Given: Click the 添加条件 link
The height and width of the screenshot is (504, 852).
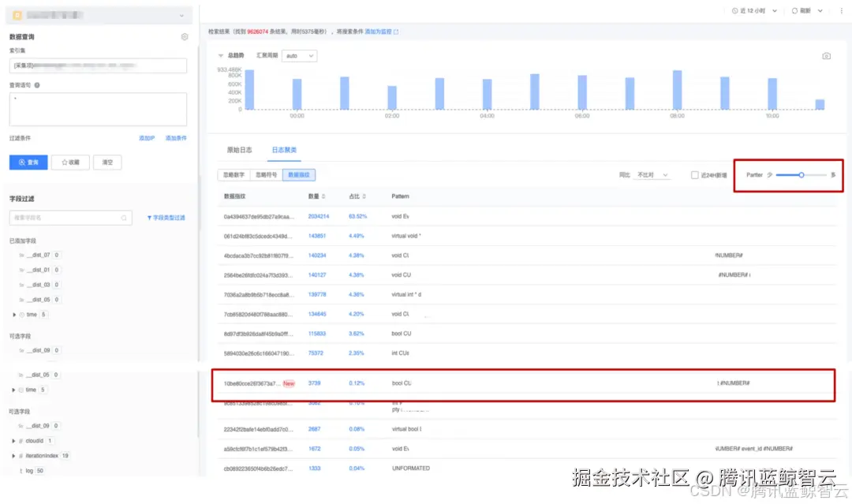Looking at the screenshot, I should point(176,139).
